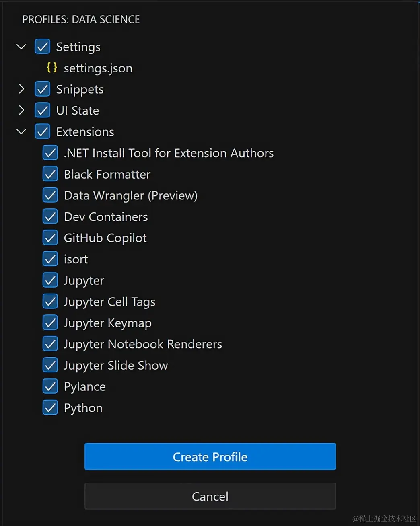Uncheck the Pylance extension checkbox
This screenshot has height=526, width=420.
(x=50, y=386)
